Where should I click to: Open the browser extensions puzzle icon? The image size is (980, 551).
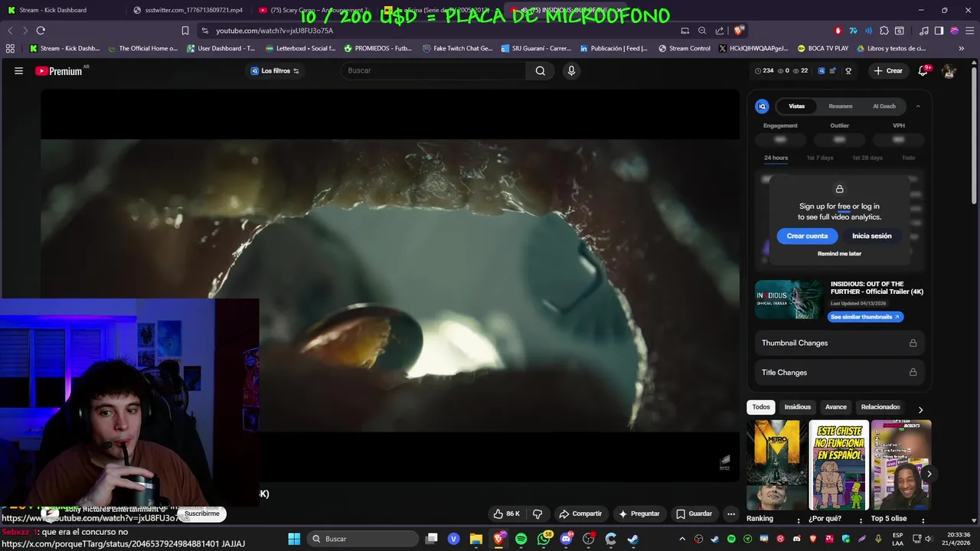click(x=884, y=31)
